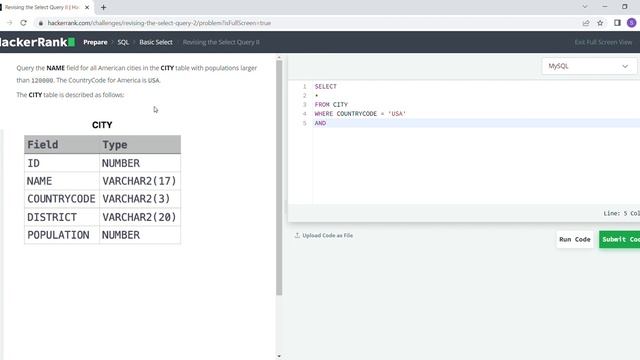Image resolution: width=640 pixels, height=360 pixels.
Task: Go to the SQL breadcrumb
Action: click(123, 42)
